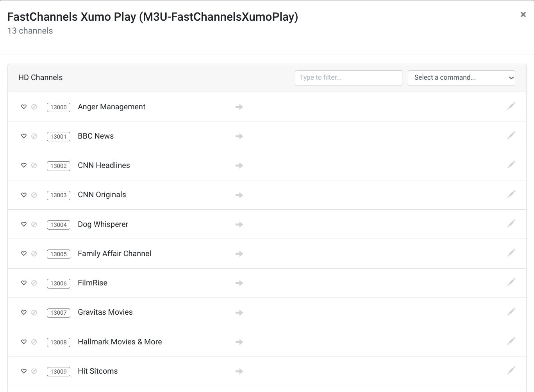Click the arrow icon next to FilmRise
The width and height of the screenshot is (534, 392).
click(239, 283)
